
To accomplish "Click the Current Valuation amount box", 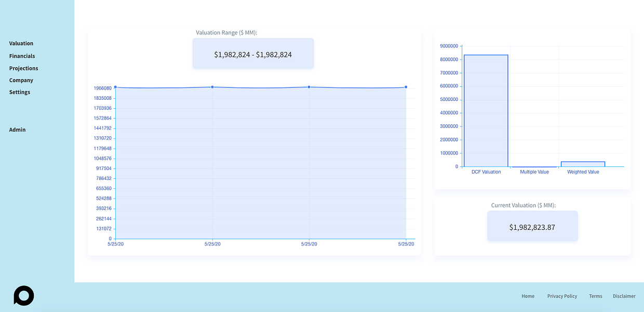I will [532, 226].
